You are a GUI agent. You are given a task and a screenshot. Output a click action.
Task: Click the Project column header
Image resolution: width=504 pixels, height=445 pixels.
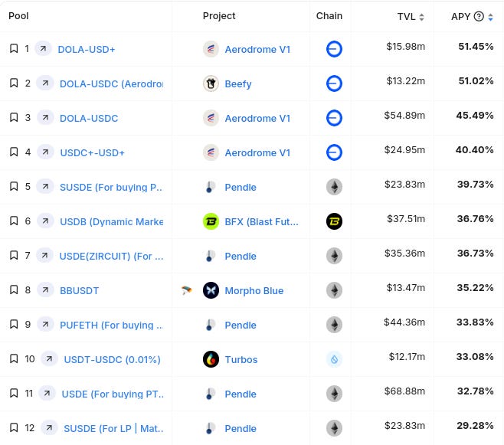[x=219, y=16]
